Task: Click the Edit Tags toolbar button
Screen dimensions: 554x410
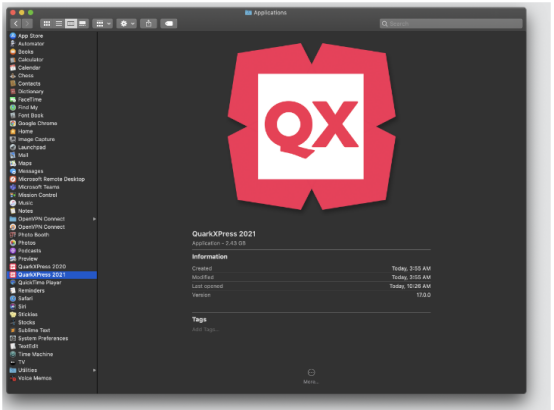Action: click(x=169, y=24)
